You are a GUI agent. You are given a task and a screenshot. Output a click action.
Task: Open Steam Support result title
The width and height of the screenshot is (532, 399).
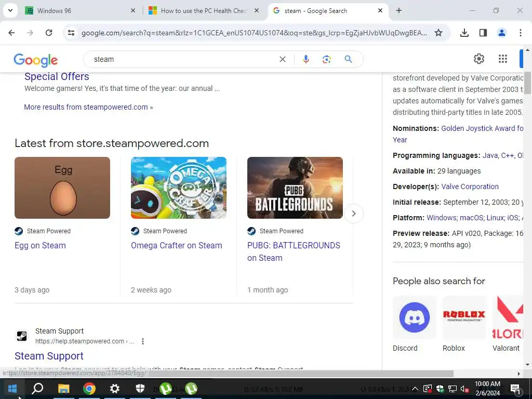tap(49, 356)
